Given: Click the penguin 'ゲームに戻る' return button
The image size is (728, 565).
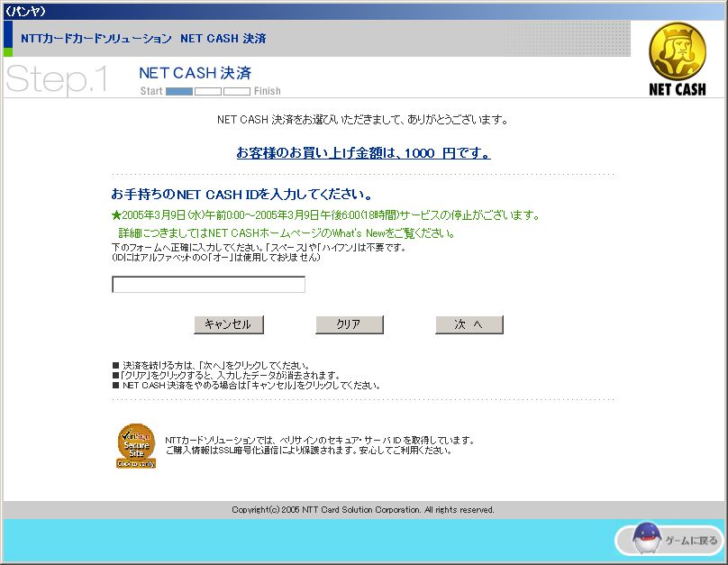Looking at the screenshot, I should click(669, 540).
